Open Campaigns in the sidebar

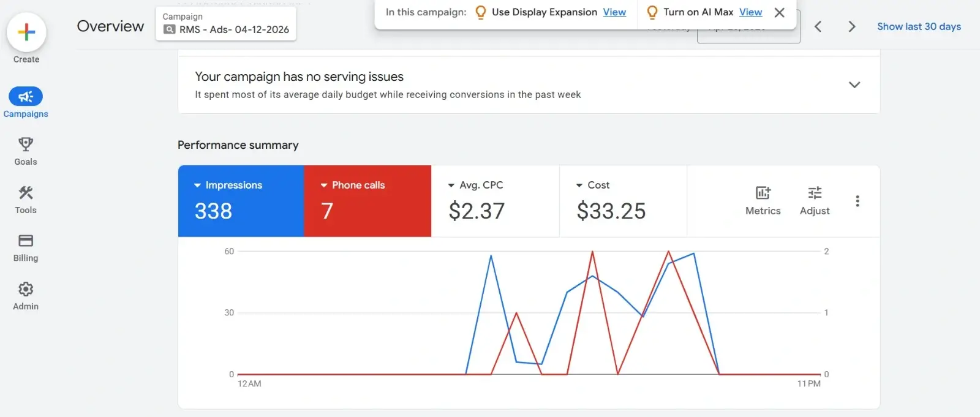(x=26, y=103)
